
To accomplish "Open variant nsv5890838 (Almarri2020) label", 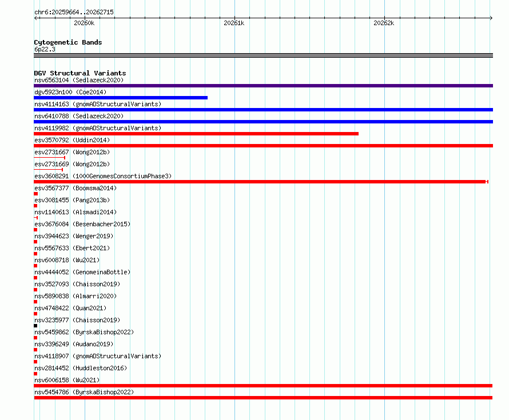I will click(75, 296).
